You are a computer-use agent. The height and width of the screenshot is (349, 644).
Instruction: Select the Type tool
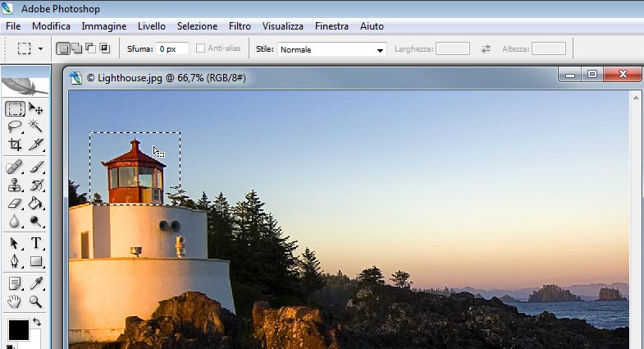[36, 243]
